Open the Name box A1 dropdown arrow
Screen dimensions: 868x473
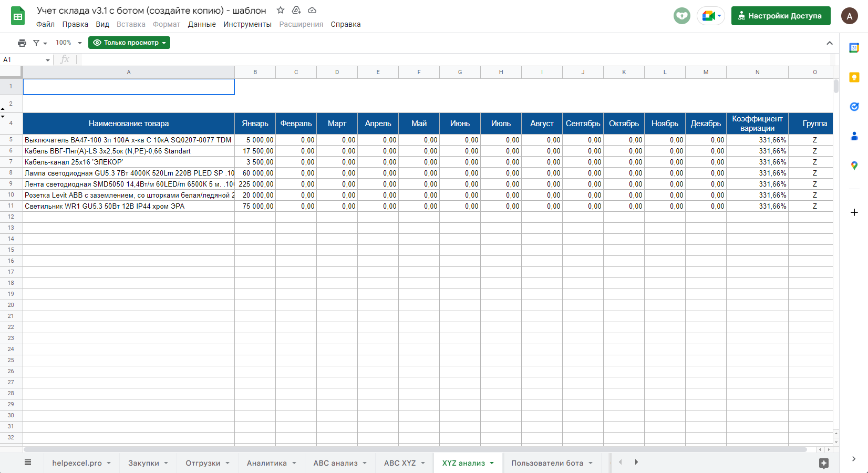(x=48, y=60)
